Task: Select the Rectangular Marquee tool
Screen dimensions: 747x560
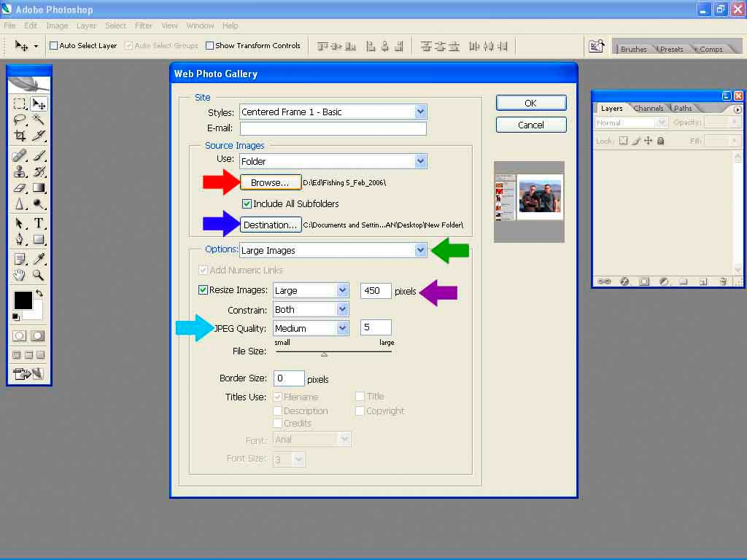Action: click(20, 104)
